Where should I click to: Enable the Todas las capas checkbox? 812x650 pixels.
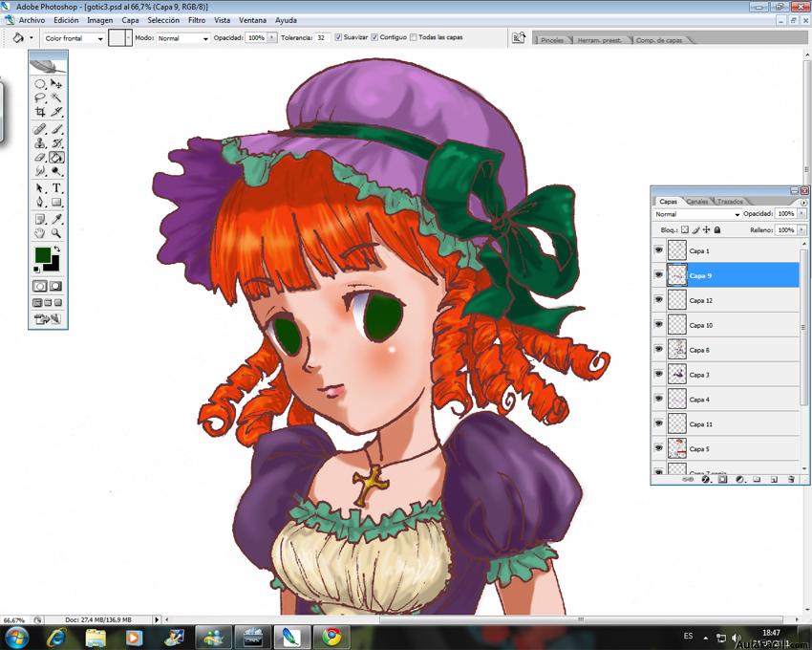pyautogui.click(x=414, y=37)
